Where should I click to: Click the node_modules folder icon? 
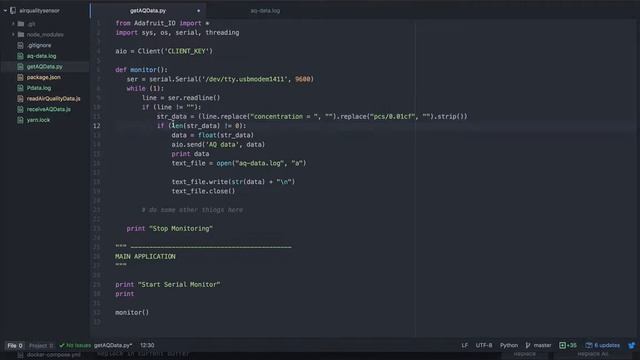click(x=21, y=35)
